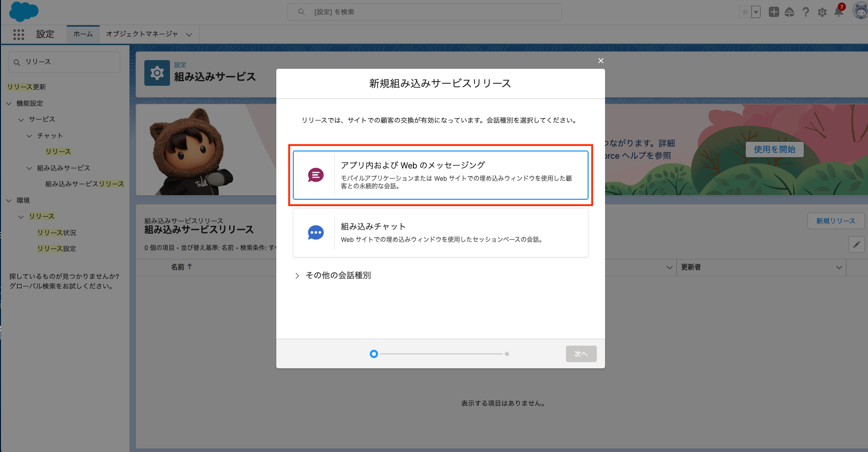The image size is (868, 452).
Task: Click the Salesforce cloud logo
Action: tap(24, 11)
